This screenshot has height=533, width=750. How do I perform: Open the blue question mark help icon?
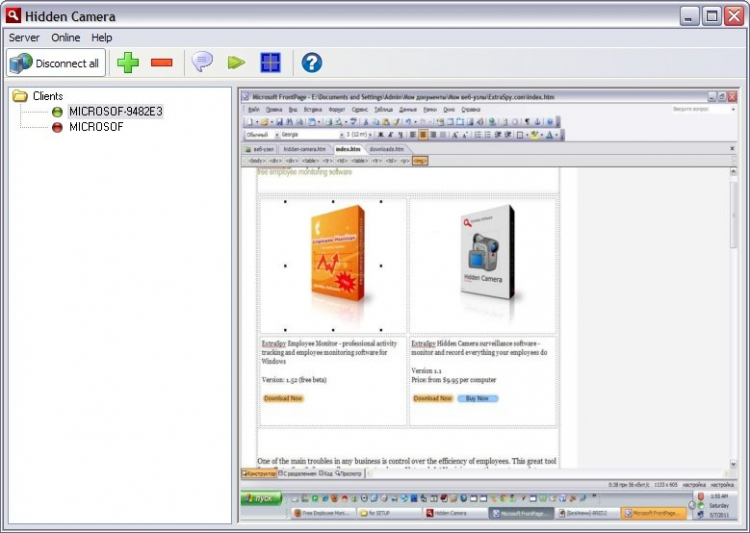[x=312, y=63]
